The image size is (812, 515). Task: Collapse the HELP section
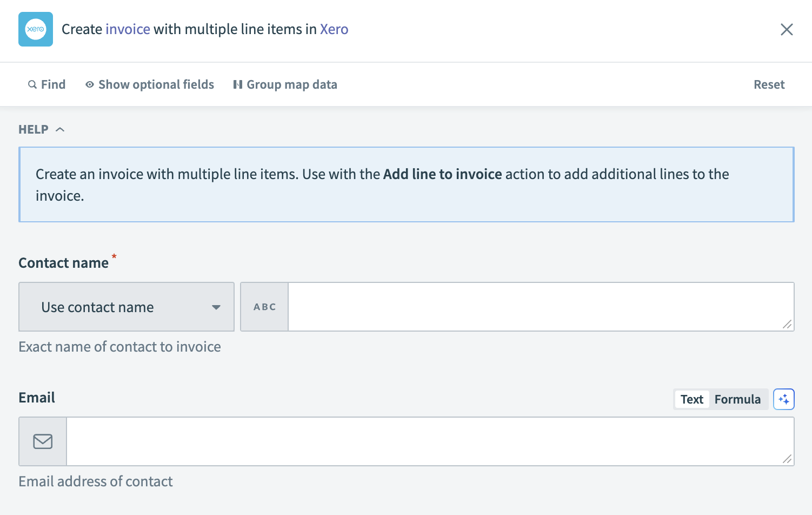coord(59,129)
